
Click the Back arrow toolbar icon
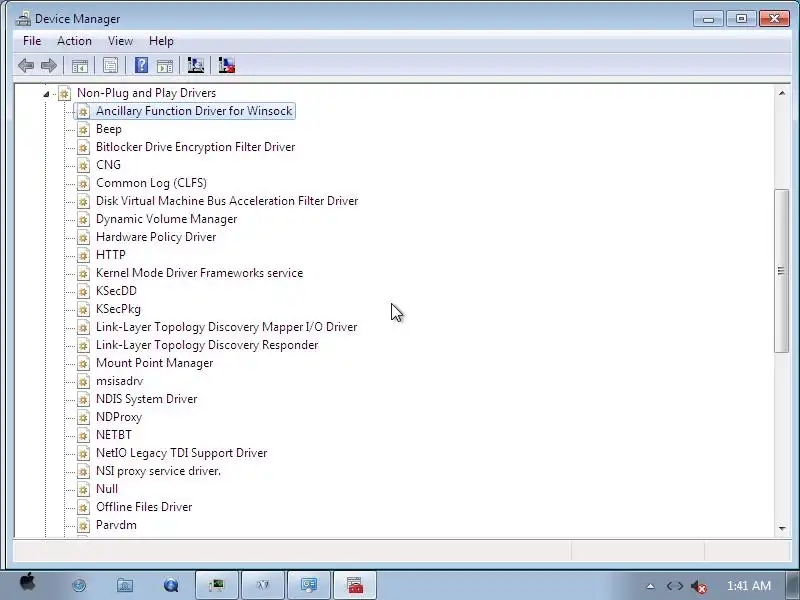click(x=26, y=65)
